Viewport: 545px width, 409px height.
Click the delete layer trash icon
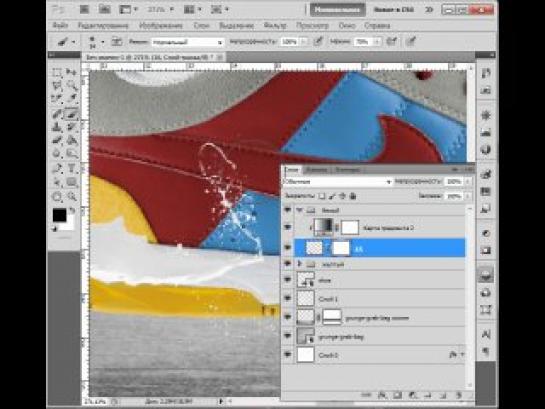pos(458,395)
